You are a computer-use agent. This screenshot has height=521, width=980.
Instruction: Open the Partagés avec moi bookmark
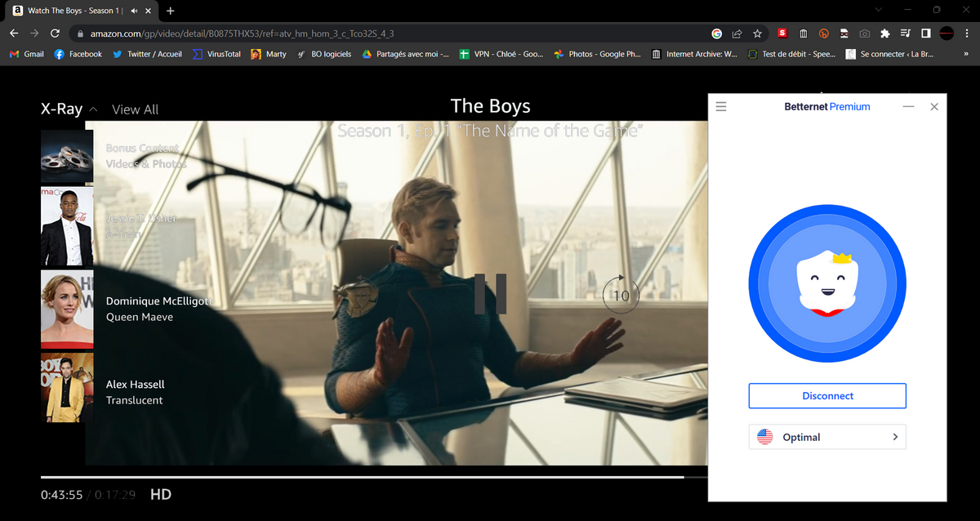[406, 54]
